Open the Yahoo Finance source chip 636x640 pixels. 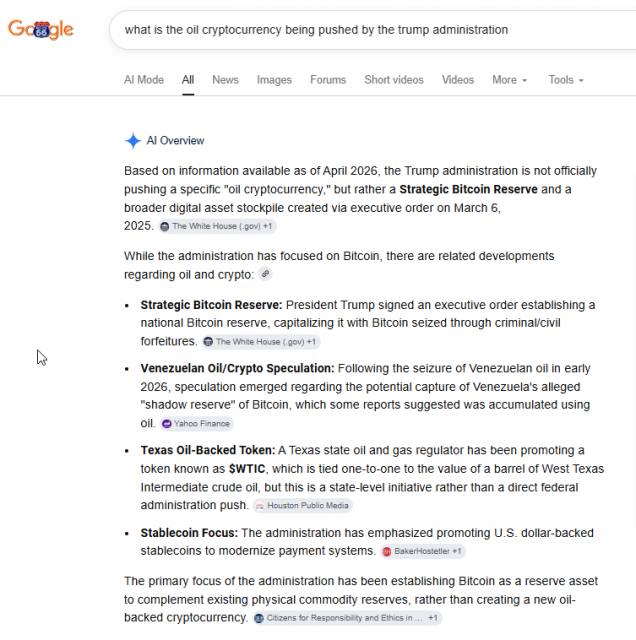click(197, 423)
